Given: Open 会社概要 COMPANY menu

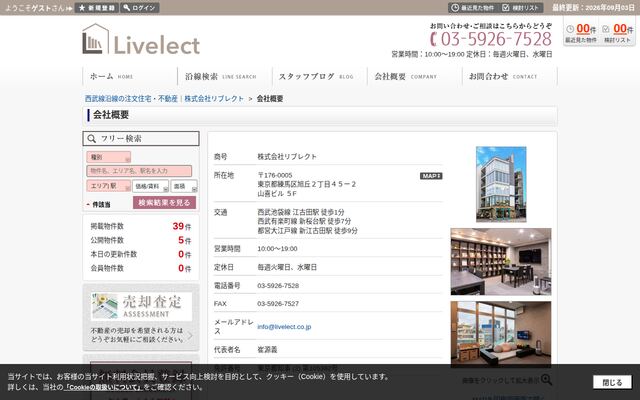Looking at the screenshot, I should (x=415, y=76).
